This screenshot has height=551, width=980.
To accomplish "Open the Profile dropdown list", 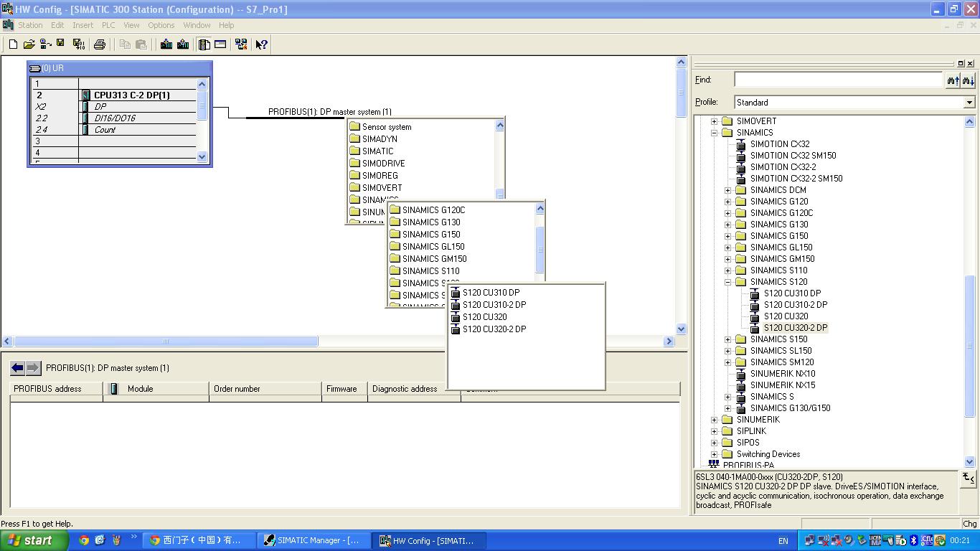I will pyautogui.click(x=969, y=103).
